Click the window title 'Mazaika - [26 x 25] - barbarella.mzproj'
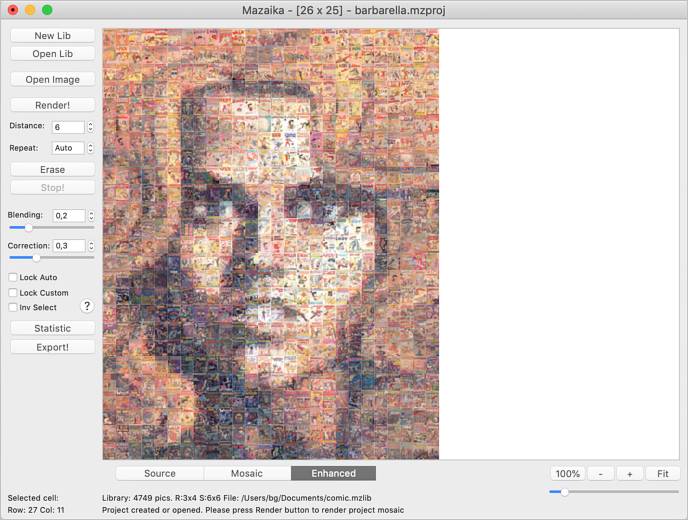 coord(344,10)
